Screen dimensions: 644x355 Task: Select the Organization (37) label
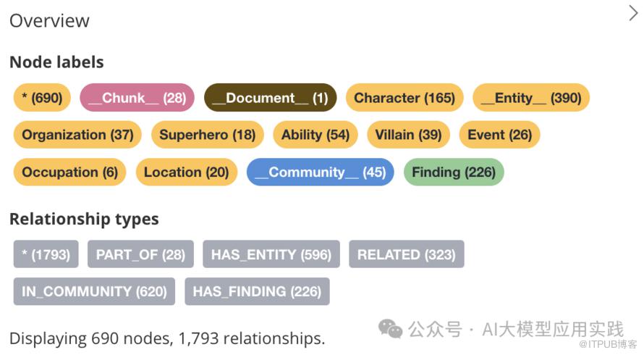tap(77, 135)
